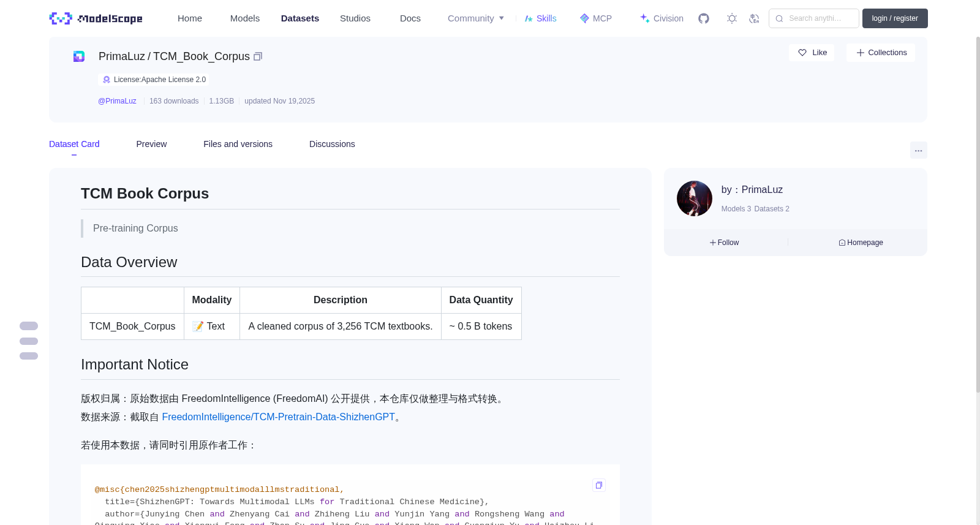Viewport: 980px width, 525px height.
Task: Switch to the Preview tab
Action: (x=151, y=144)
